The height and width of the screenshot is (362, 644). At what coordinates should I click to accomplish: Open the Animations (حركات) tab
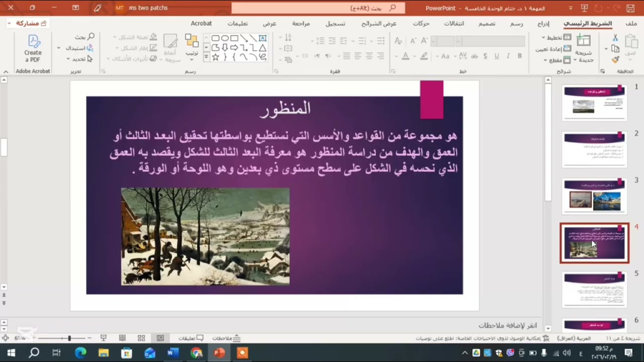point(421,24)
